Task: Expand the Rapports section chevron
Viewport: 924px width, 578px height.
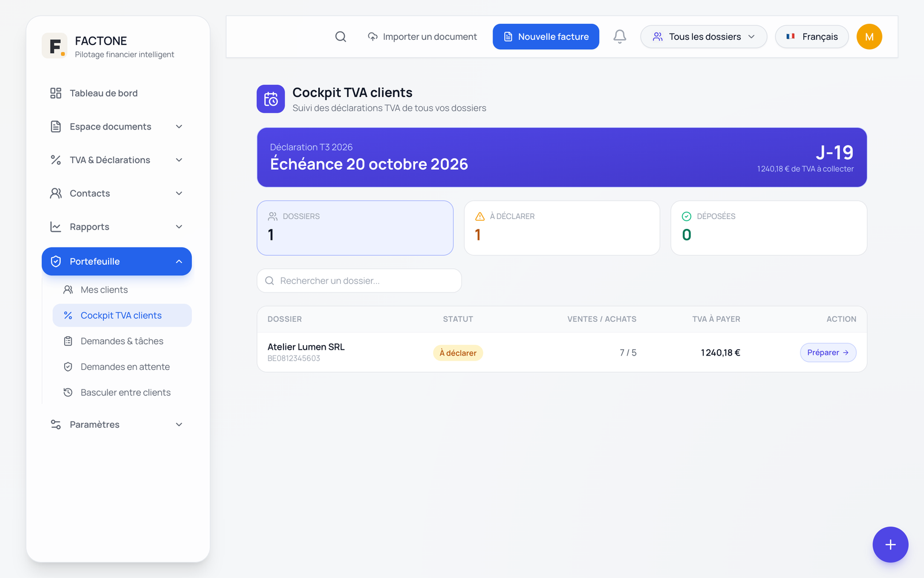Action: pos(179,227)
